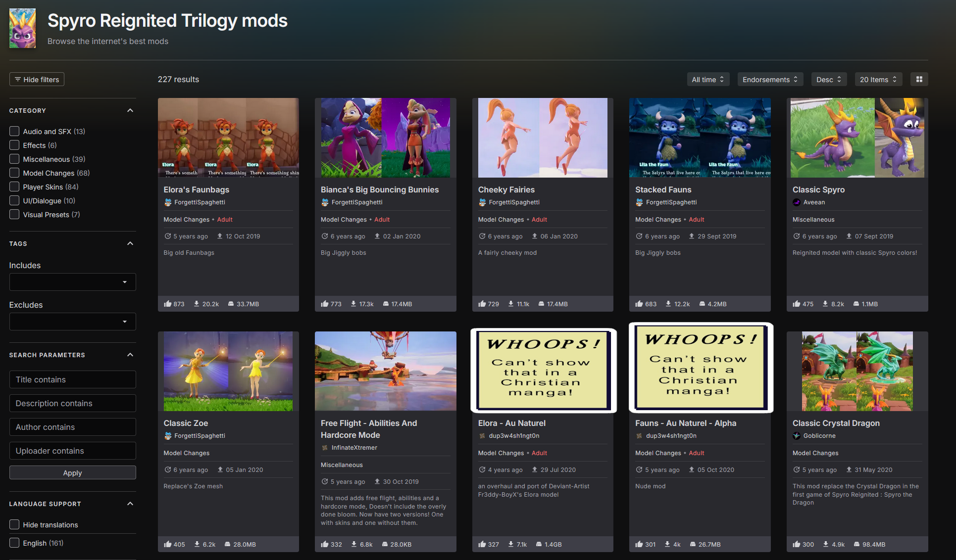The height and width of the screenshot is (560, 956).
Task: Check English language filter
Action: 14,543
